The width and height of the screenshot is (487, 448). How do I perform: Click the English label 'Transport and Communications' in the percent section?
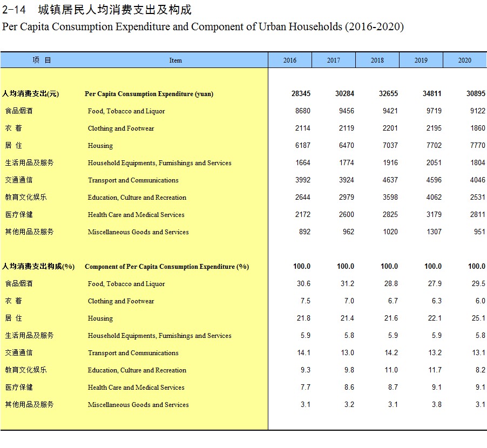[x=133, y=353]
